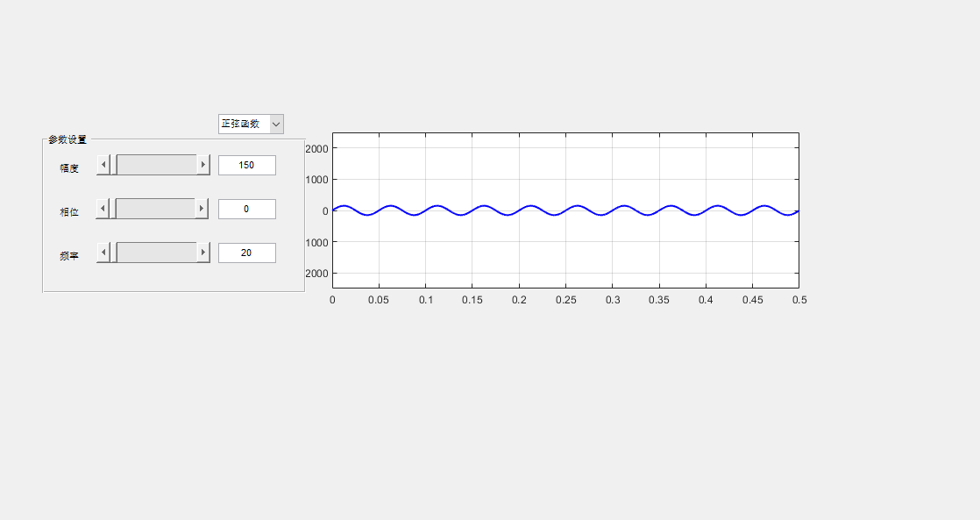This screenshot has height=520, width=980.
Task: Click right arrow of 频率 slider
Action: coord(203,253)
